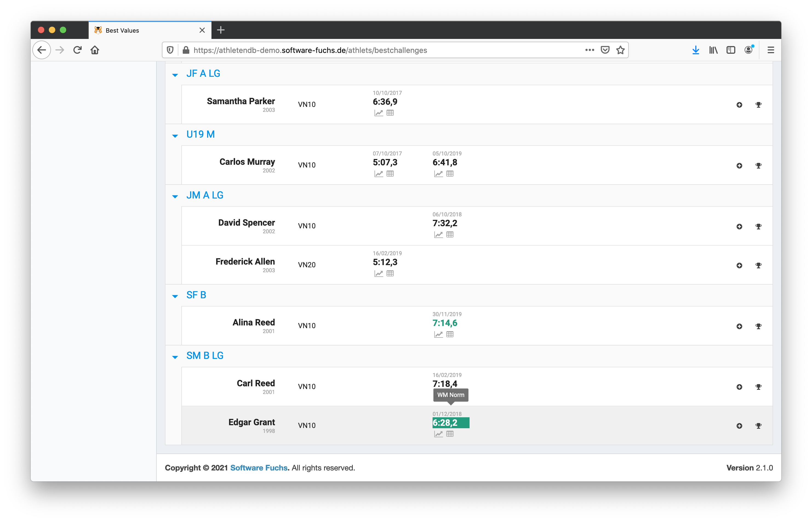Open the Firefox library menu
812x522 pixels.
(x=713, y=50)
